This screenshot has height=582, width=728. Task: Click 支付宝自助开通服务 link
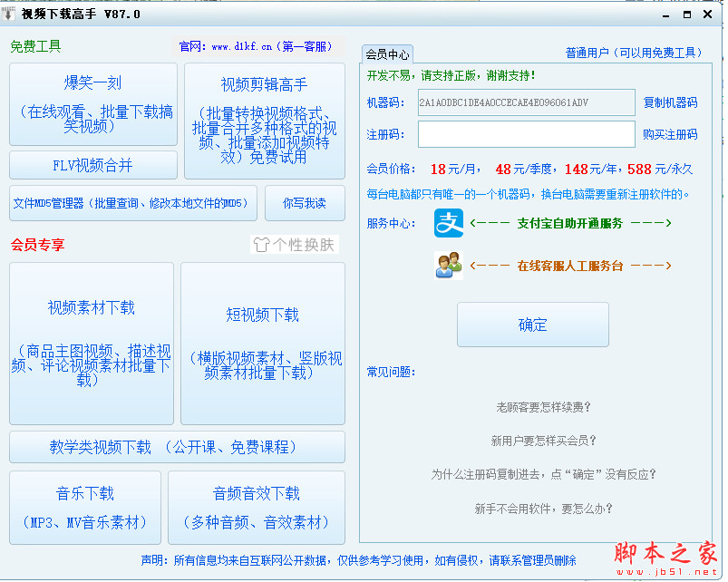(570, 223)
